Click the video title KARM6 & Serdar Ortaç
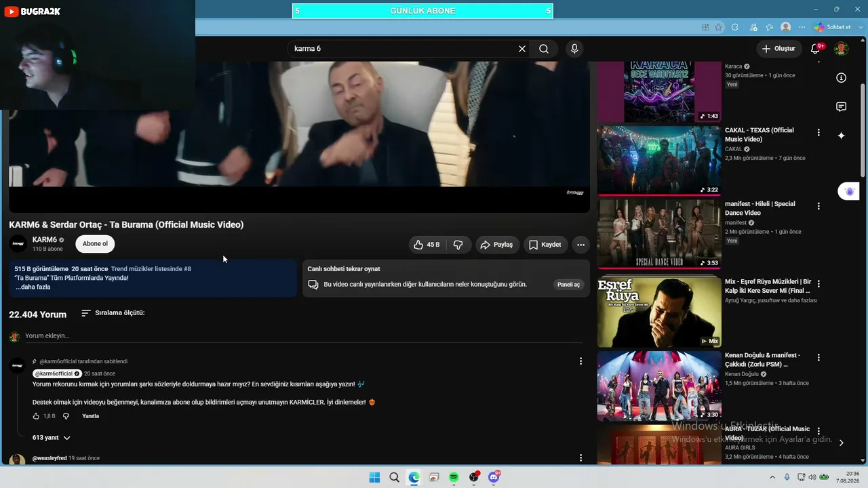This screenshot has width=868, height=488. [126, 224]
